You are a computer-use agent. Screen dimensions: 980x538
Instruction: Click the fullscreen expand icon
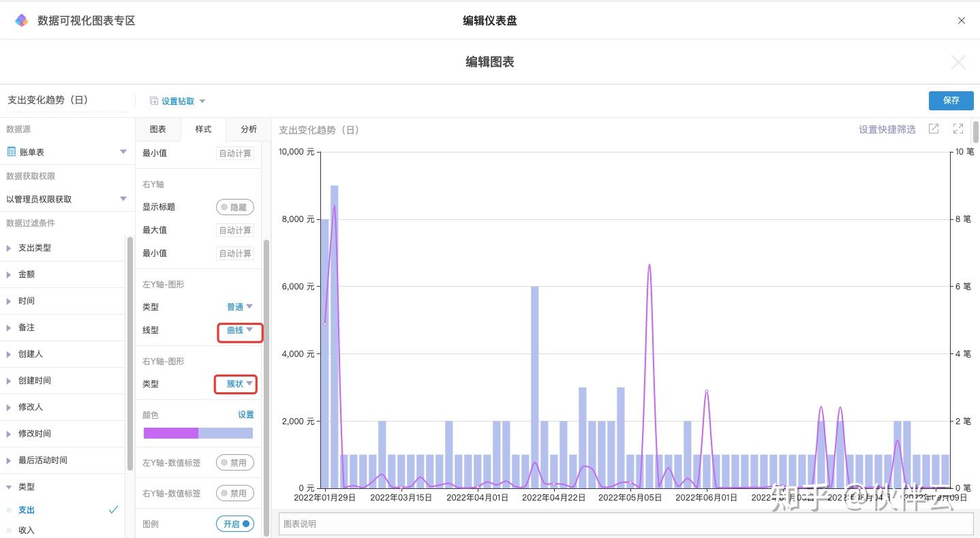[958, 129]
